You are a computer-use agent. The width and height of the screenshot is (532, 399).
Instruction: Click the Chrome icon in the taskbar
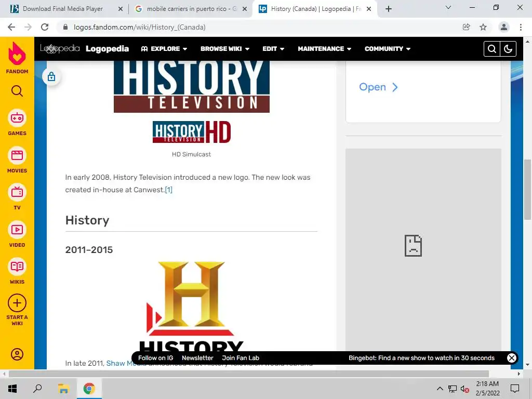point(89,389)
